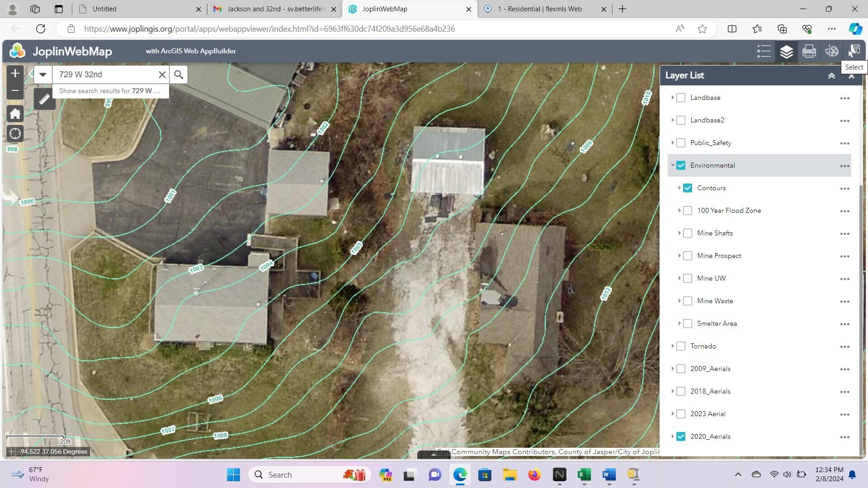Switch to the Jackson and 32nd tab

point(276,9)
